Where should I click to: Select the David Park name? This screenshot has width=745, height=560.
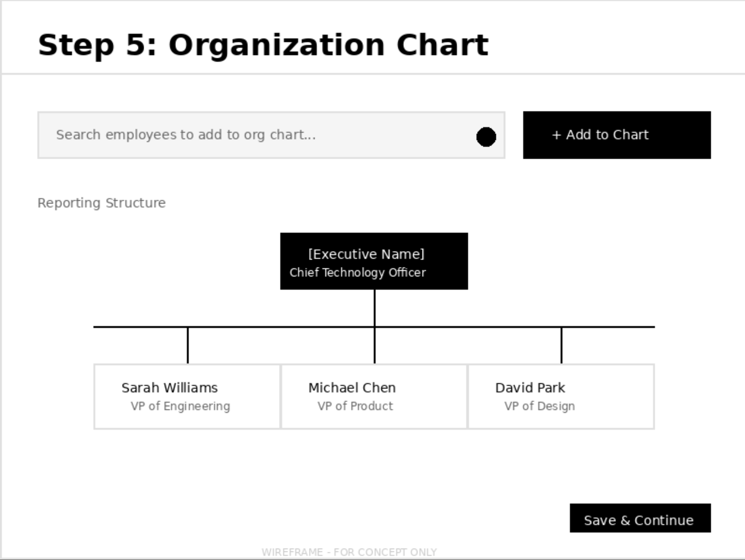(530, 388)
